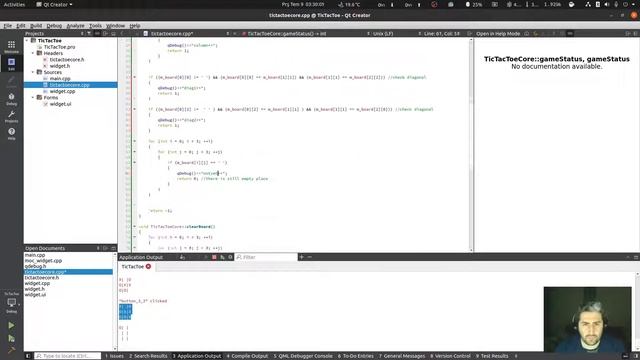This screenshot has height=360, width=640.
Task: Open the Debug menu
Action: click(x=54, y=26)
